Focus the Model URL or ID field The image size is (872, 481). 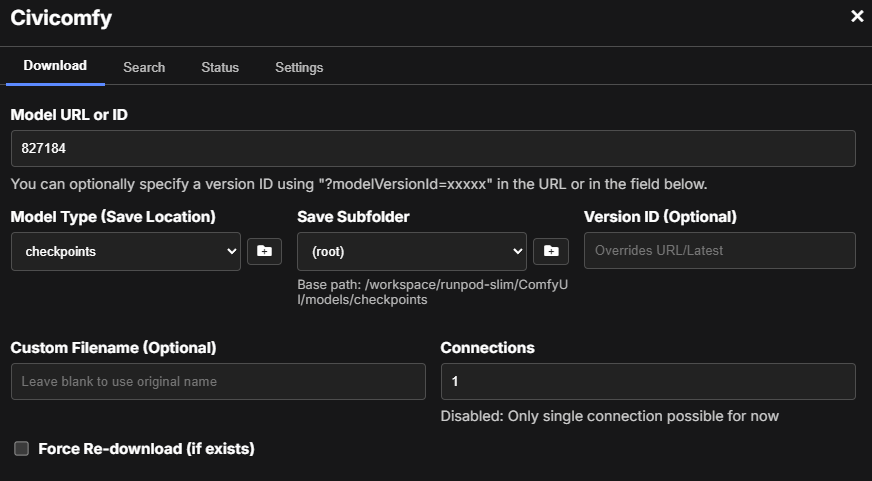(x=433, y=148)
